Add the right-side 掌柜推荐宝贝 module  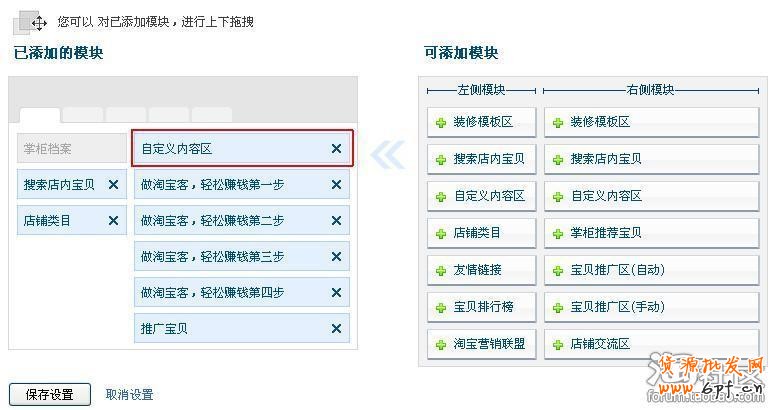[606, 233]
